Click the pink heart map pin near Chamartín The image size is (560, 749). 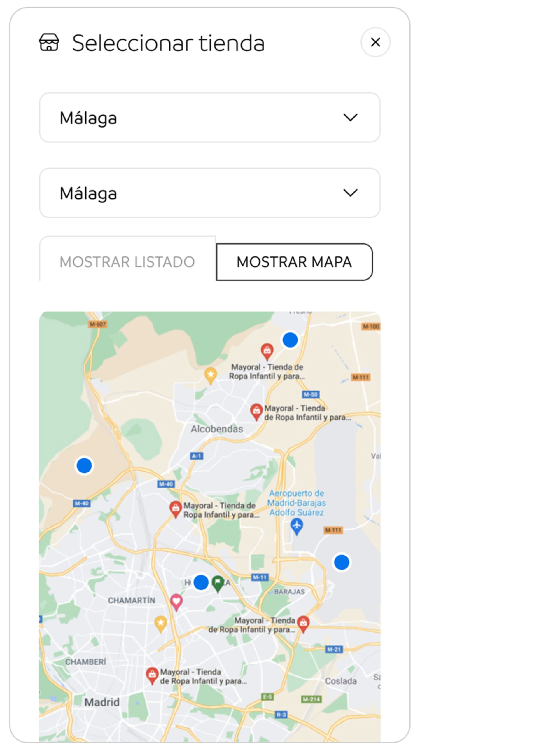point(176,603)
